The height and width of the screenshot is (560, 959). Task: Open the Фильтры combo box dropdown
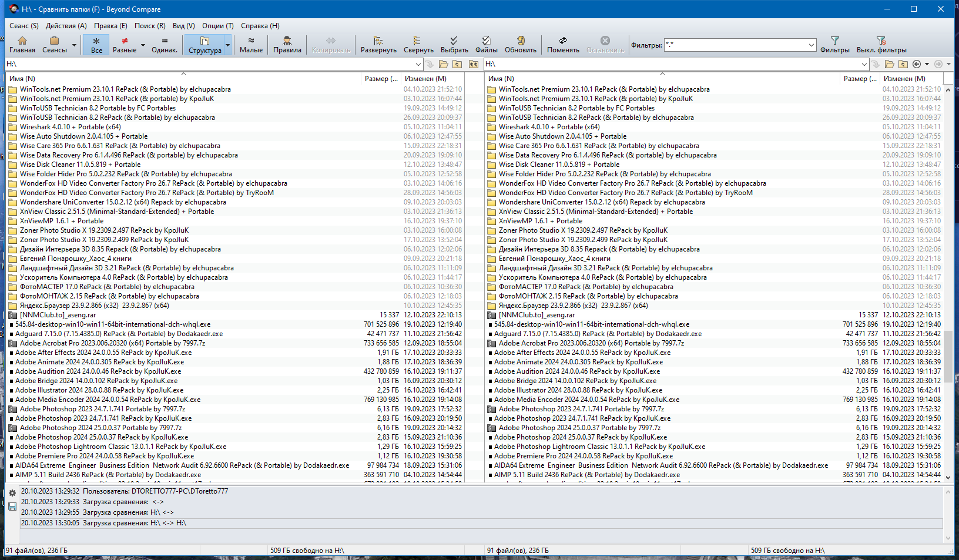(x=811, y=45)
